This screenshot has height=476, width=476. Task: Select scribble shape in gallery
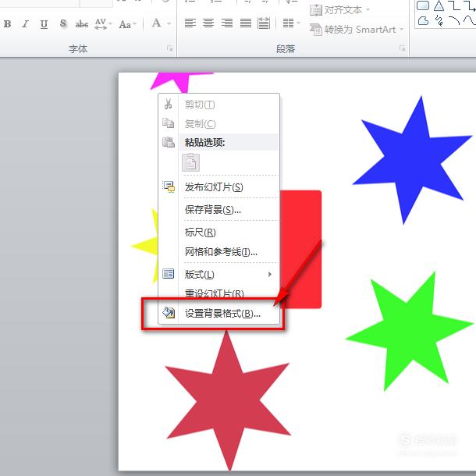pyautogui.click(x=439, y=20)
